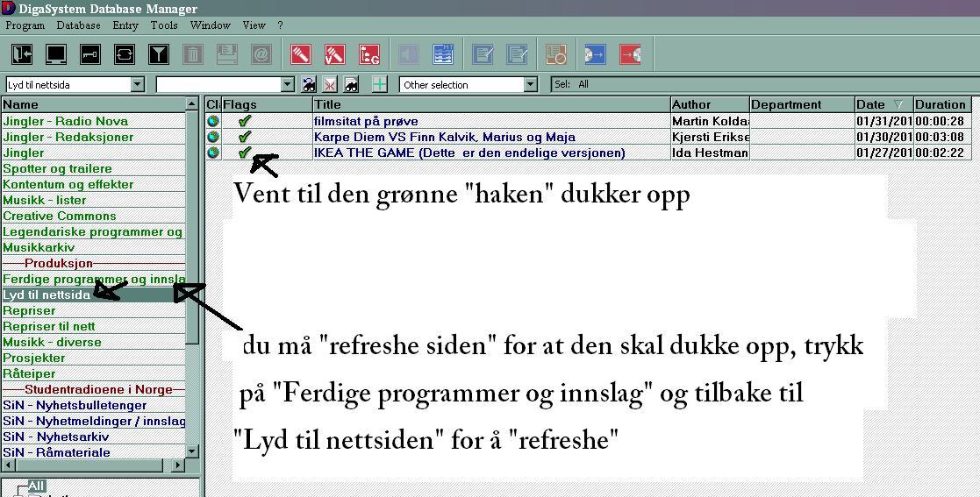
Task: Open the Window menu
Action: (x=210, y=25)
